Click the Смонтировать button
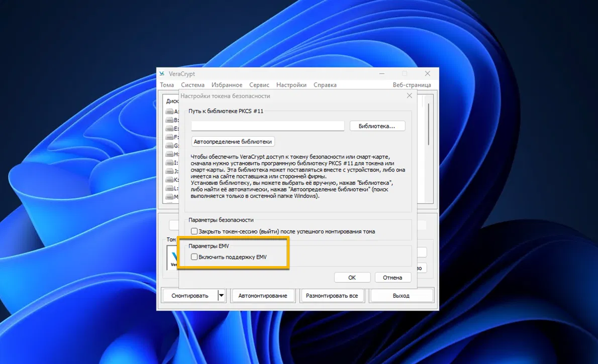 point(190,296)
